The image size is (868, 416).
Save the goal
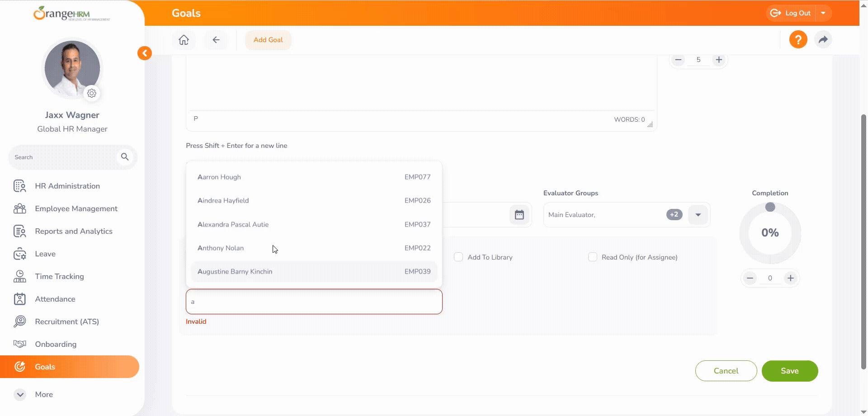tap(789, 371)
